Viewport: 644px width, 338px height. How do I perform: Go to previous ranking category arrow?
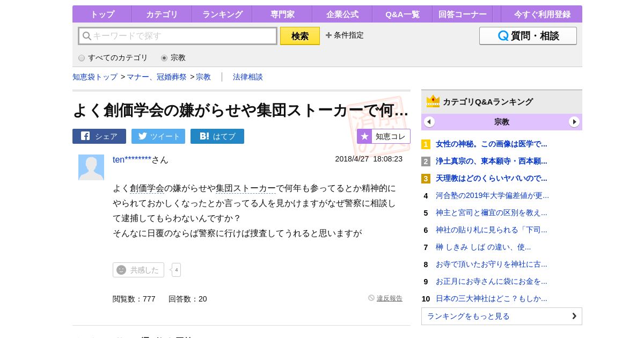coord(429,122)
